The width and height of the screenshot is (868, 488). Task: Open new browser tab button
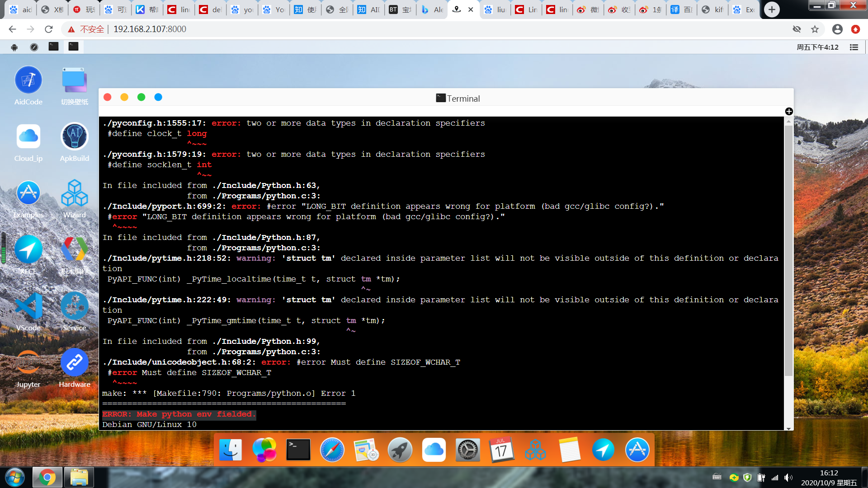click(772, 9)
